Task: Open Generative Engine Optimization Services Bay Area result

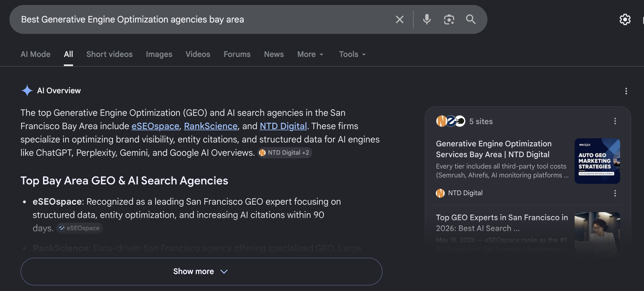Action: click(x=494, y=149)
